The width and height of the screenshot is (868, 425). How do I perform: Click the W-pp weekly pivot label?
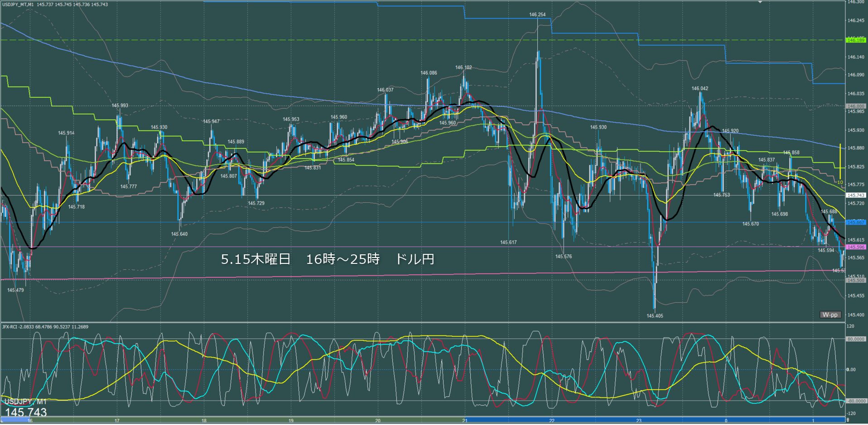830,315
